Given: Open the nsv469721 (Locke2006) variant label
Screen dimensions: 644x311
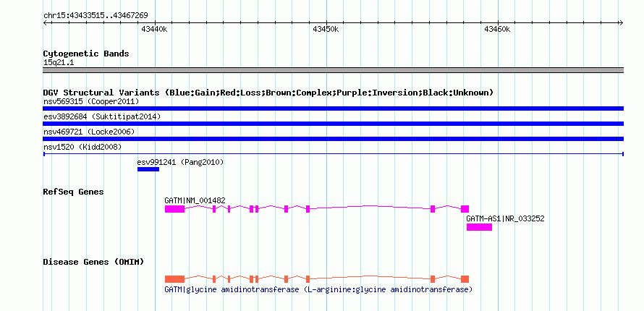Looking at the screenshot, I should tap(89, 132).
